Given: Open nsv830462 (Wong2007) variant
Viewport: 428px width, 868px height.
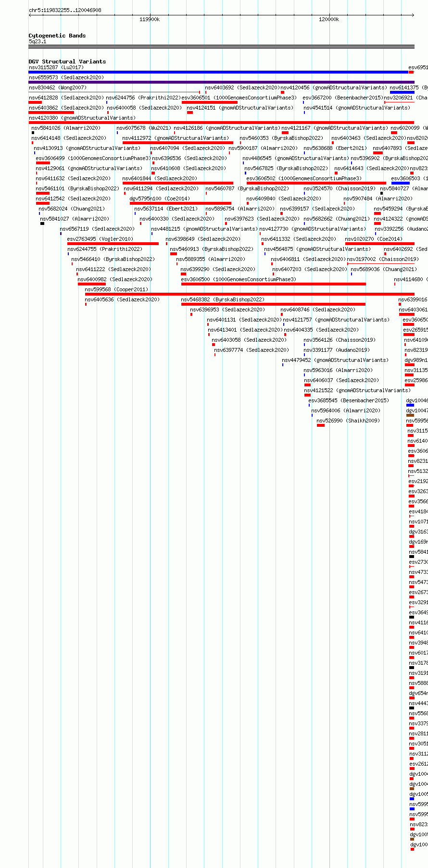Looking at the screenshot, I should click(x=58, y=87).
